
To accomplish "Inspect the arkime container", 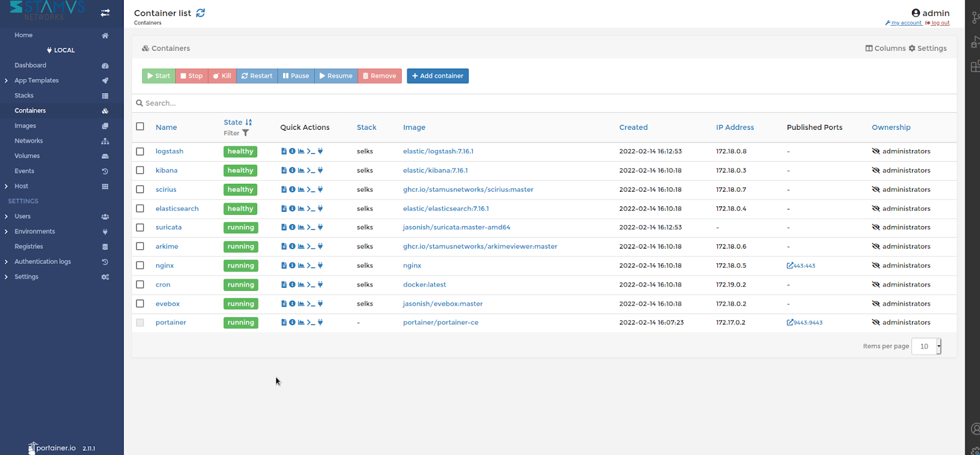I will [x=292, y=246].
